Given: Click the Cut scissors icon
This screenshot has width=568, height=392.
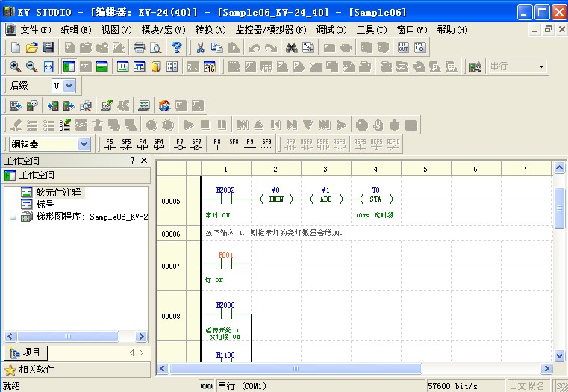Looking at the screenshot, I should (x=199, y=47).
